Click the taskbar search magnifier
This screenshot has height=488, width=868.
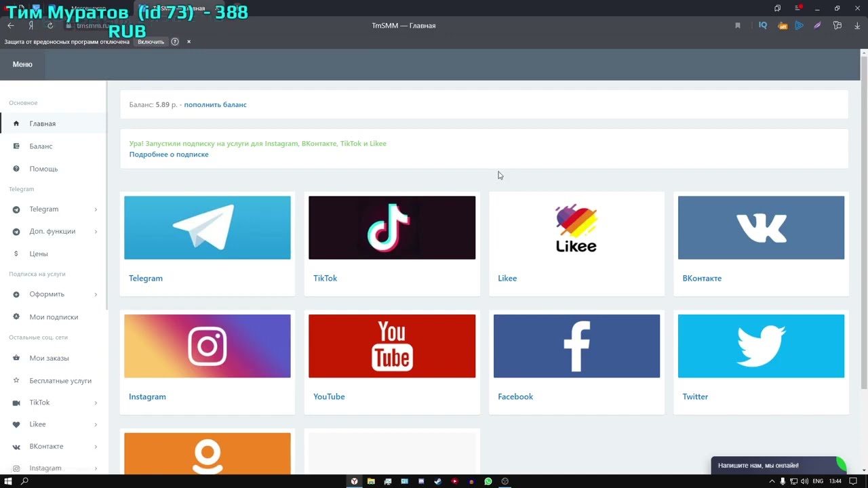tap(25, 481)
